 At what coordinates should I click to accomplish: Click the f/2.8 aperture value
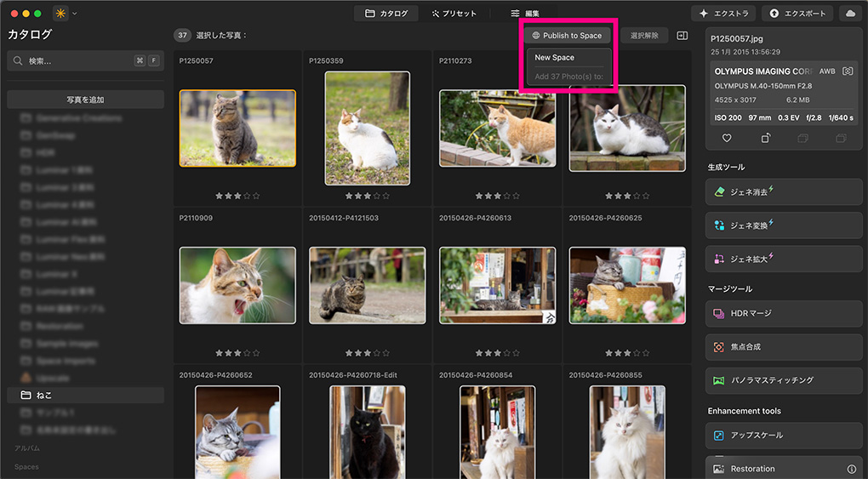pos(814,118)
